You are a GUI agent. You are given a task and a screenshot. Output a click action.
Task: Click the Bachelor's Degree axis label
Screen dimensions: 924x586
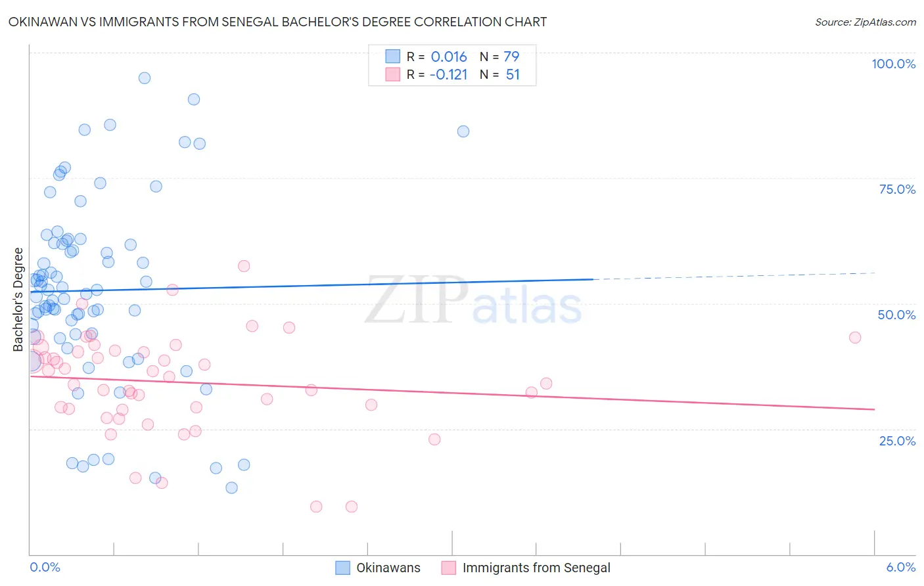click(18, 300)
